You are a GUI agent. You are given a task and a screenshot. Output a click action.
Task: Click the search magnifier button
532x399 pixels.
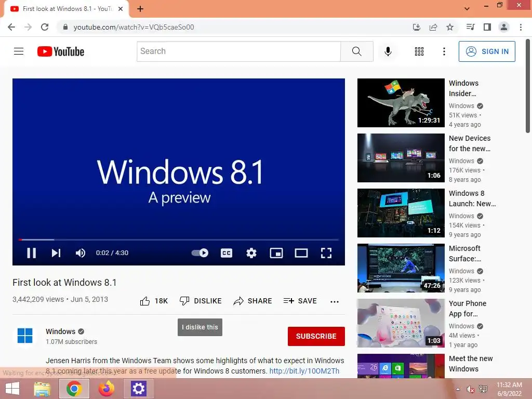356,51
